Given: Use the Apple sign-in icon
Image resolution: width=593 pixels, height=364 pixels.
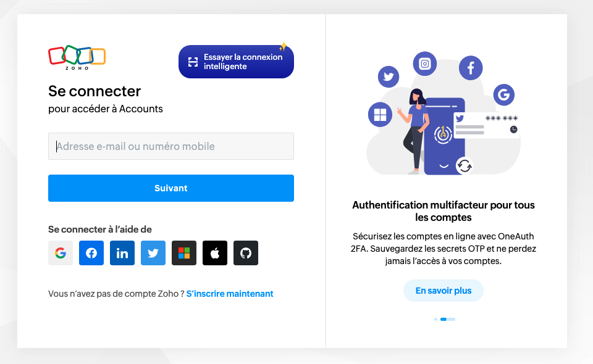Looking at the screenshot, I should point(215,253).
